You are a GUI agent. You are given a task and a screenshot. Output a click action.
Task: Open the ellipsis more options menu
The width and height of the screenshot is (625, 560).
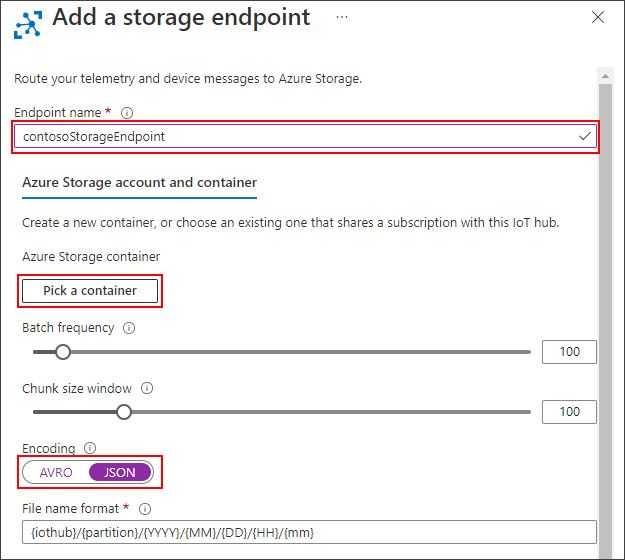342,18
